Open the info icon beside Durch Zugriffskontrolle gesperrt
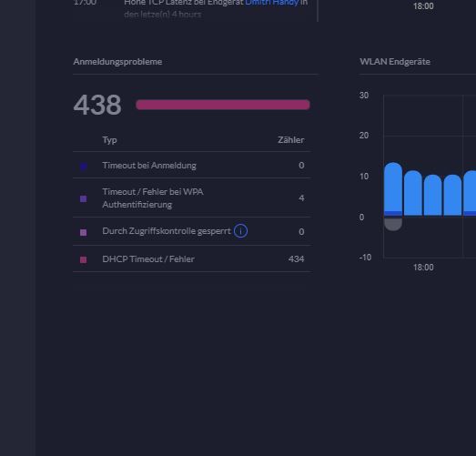This screenshot has height=456, width=476. pyautogui.click(x=240, y=231)
